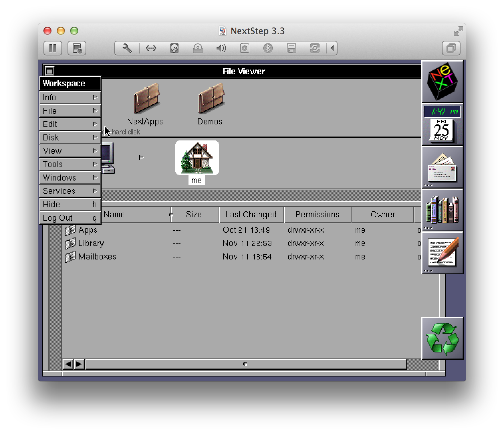The image size is (504, 434).
Task: Open the View submenu
Action: click(x=70, y=151)
